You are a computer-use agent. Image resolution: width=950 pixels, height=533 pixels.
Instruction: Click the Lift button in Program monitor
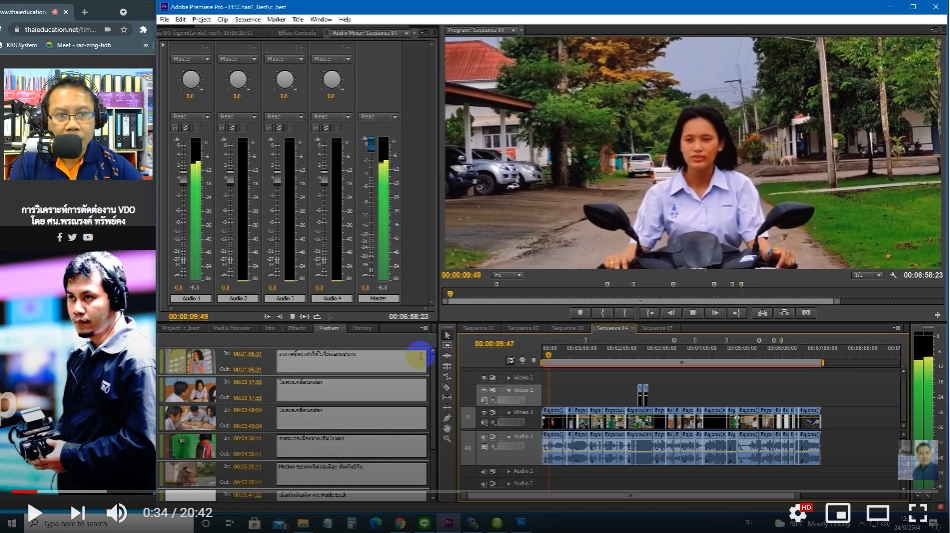pyautogui.click(x=762, y=313)
